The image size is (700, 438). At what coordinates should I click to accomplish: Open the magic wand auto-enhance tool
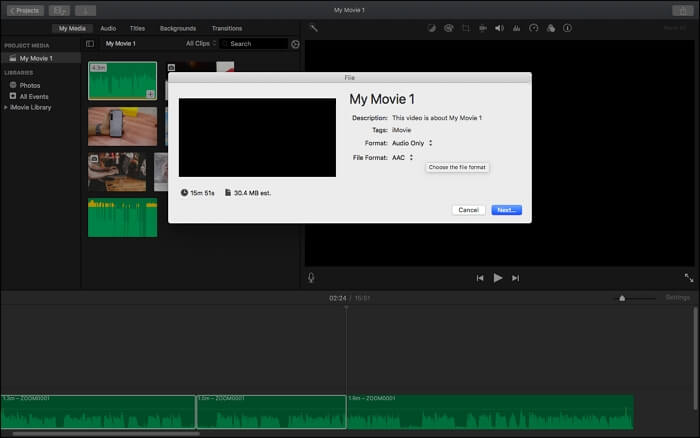(313, 28)
